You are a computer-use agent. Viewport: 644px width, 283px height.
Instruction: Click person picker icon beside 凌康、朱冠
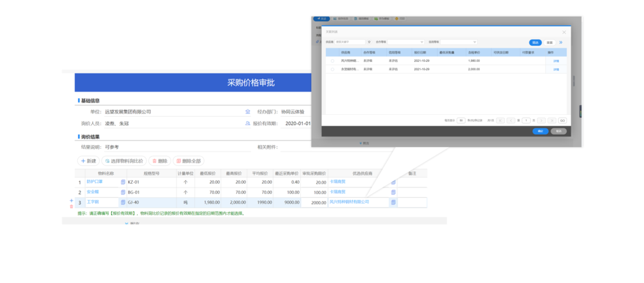pos(248,123)
